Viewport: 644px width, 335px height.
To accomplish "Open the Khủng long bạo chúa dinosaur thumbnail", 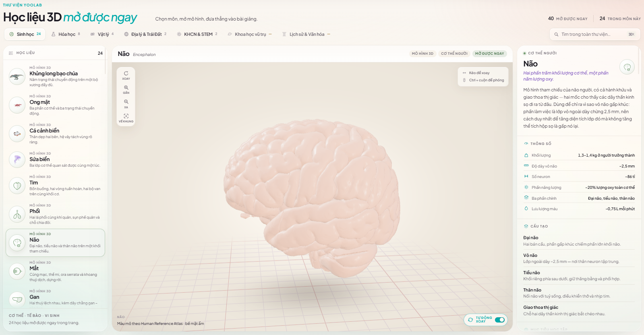I will click(17, 77).
